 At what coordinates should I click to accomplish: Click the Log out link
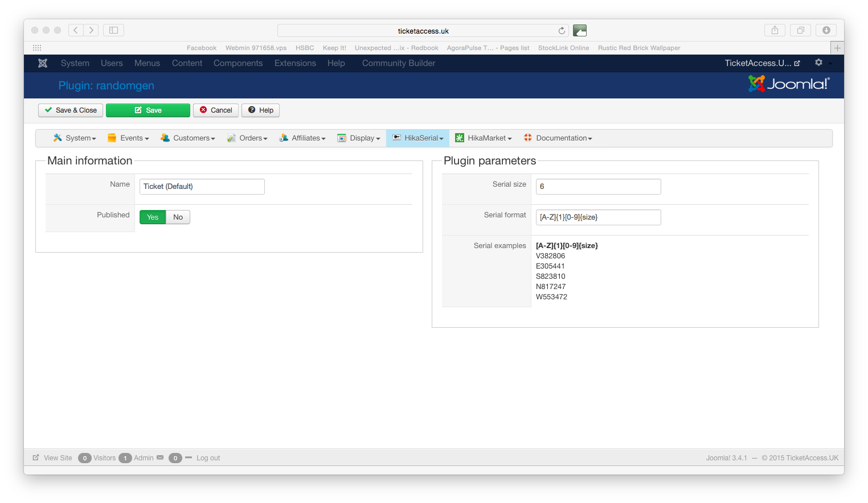[208, 458]
